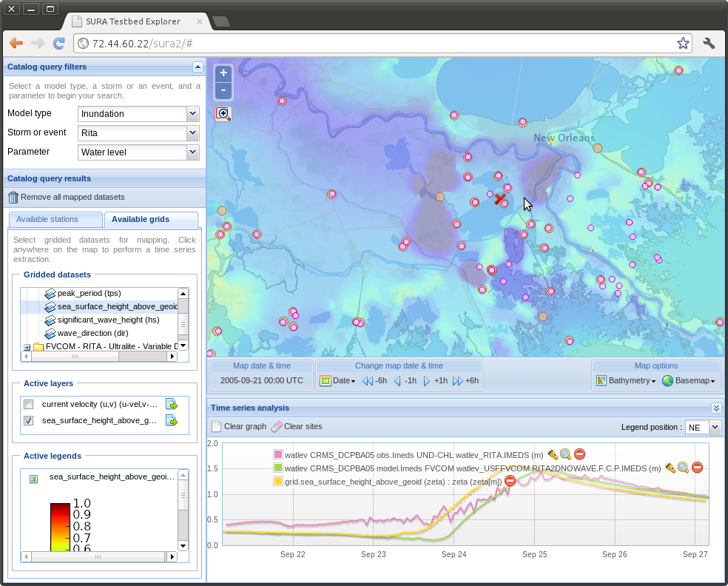Open the Model type dropdown
This screenshot has height=586, width=728.
coord(192,114)
